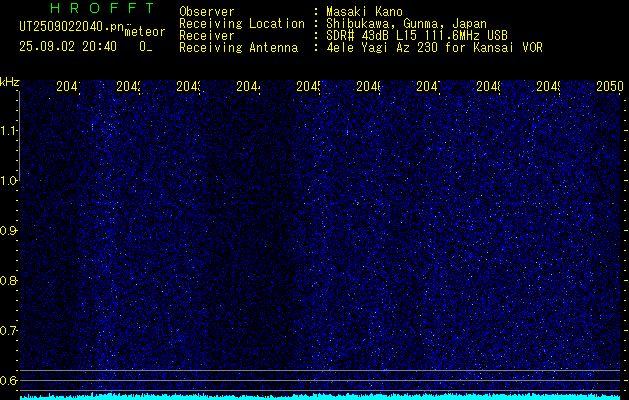Click the HROFFT title text

pos(103,8)
